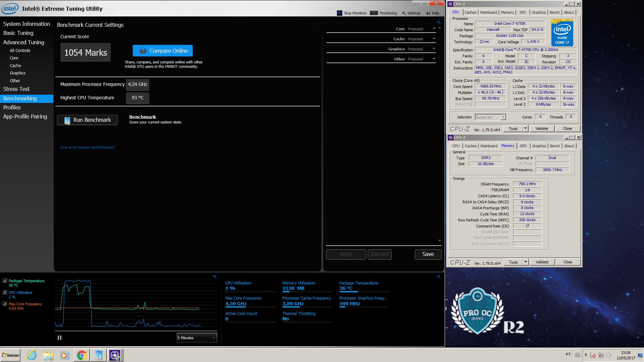Click the Intel logo in XTU header
This screenshot has height=362, width=644.
coord(10,8)
